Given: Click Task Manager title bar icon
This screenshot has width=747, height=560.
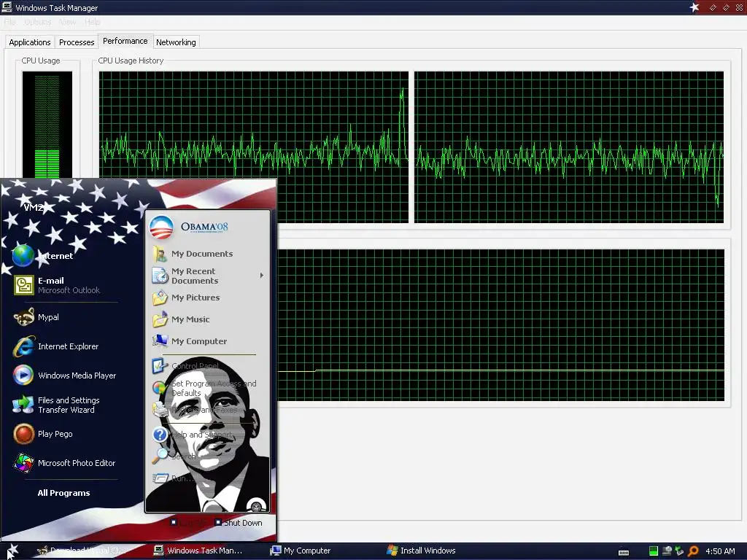Looking at the screenshot, I should (7, 7).
